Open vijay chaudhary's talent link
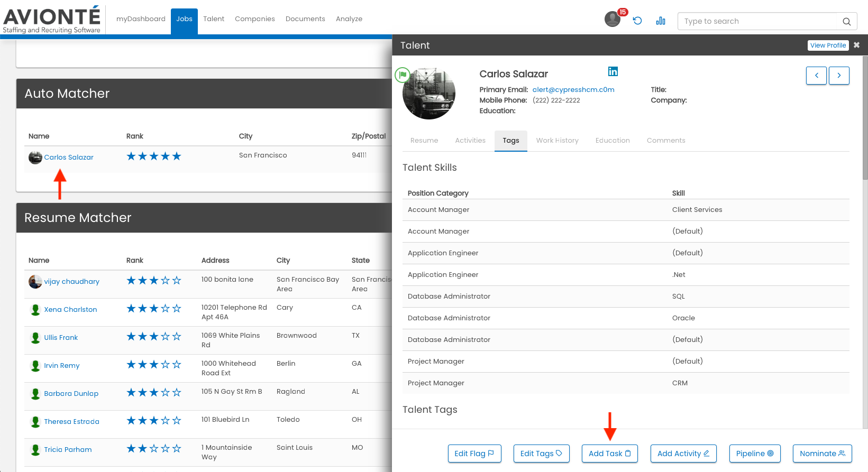The width and height of the screenshot is (868, 472). point(71,282)
